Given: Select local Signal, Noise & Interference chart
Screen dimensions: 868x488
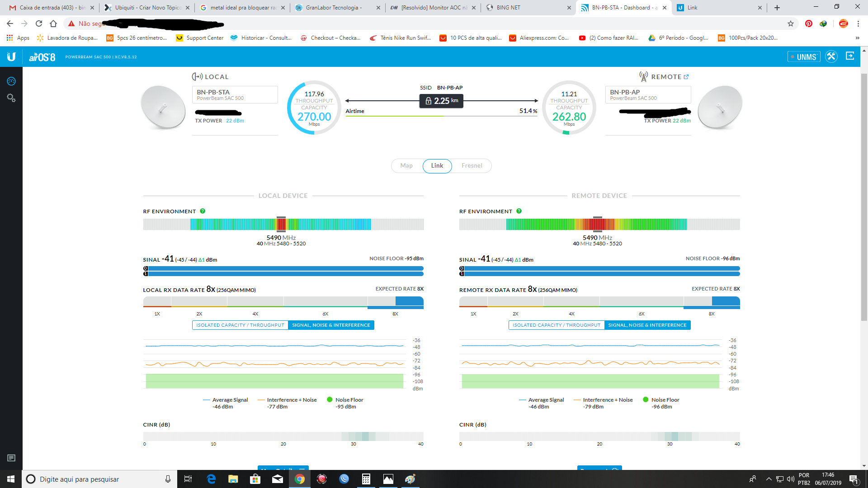Looking at the screenshot, I should 331,325.
